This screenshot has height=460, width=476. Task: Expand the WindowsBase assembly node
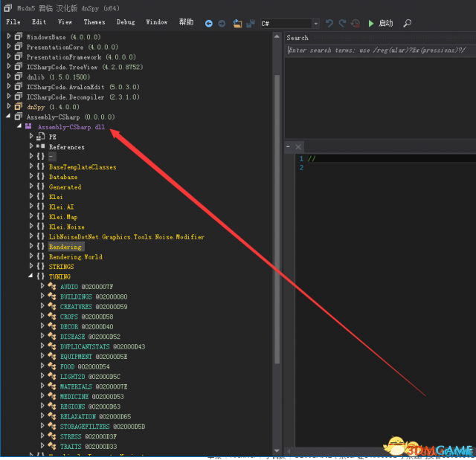point(9,36)
